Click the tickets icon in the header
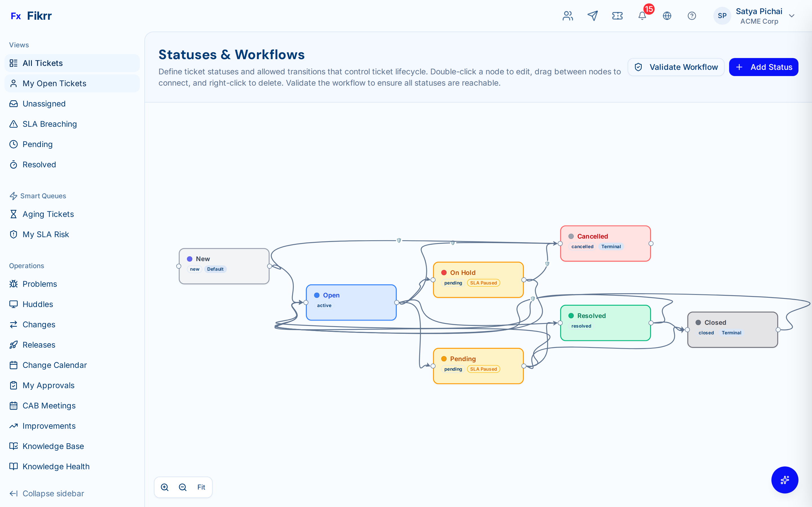Image resolution: width=812 pixels, height=507 pixels. [617, 16]
